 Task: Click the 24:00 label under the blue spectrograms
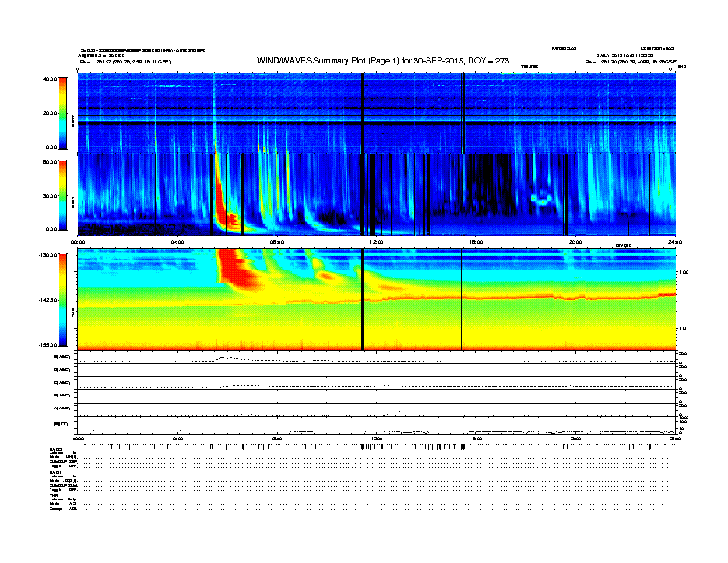(x=675, y=242)
